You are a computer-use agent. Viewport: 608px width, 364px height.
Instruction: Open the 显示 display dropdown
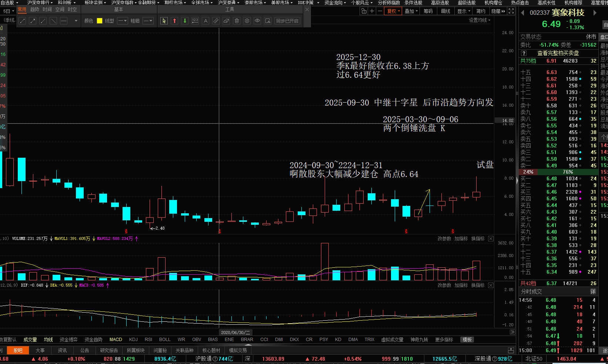click(464, 11)
